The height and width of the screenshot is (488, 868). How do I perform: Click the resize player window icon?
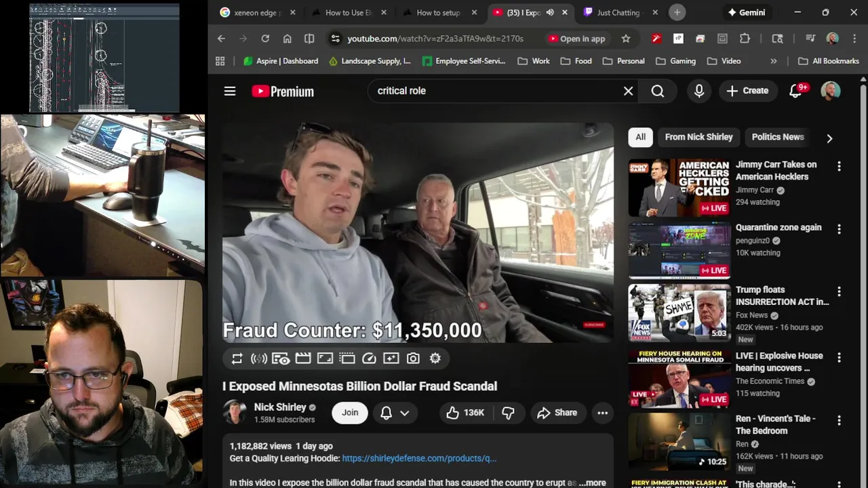325,359
